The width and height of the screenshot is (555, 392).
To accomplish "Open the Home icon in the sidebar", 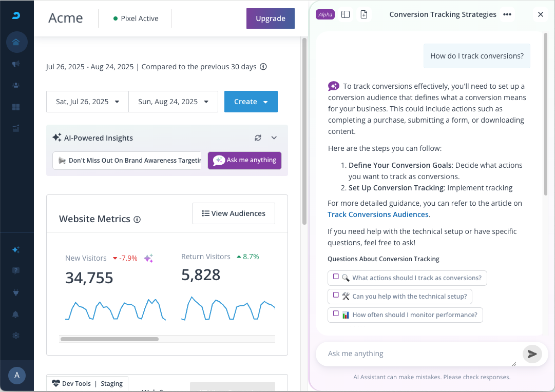I will pos(16,42).
